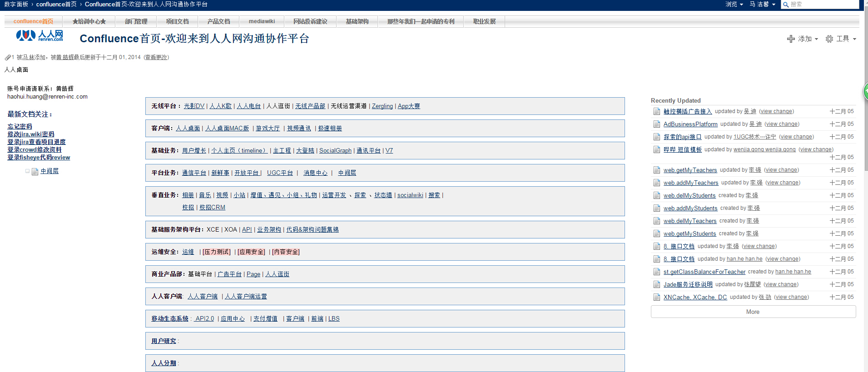Open the 职业发展 tab
Image resolution: width=868 pixels, height=372 pixels.
coord(484,21)
